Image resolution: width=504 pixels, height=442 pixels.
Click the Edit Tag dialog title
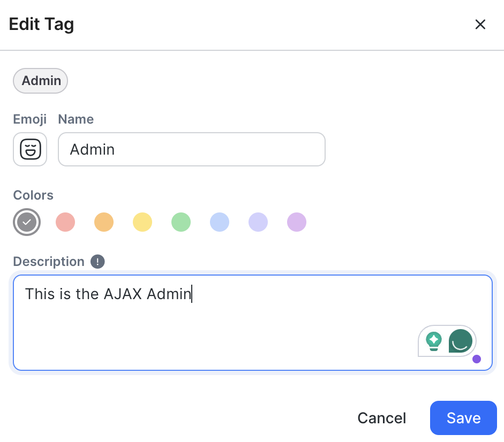tap(42, 25)
